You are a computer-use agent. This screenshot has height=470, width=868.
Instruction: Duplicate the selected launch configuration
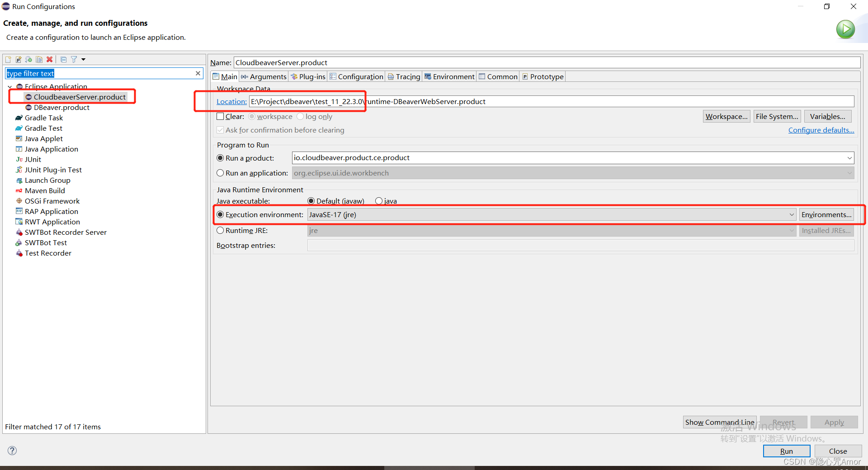(39, 59)
